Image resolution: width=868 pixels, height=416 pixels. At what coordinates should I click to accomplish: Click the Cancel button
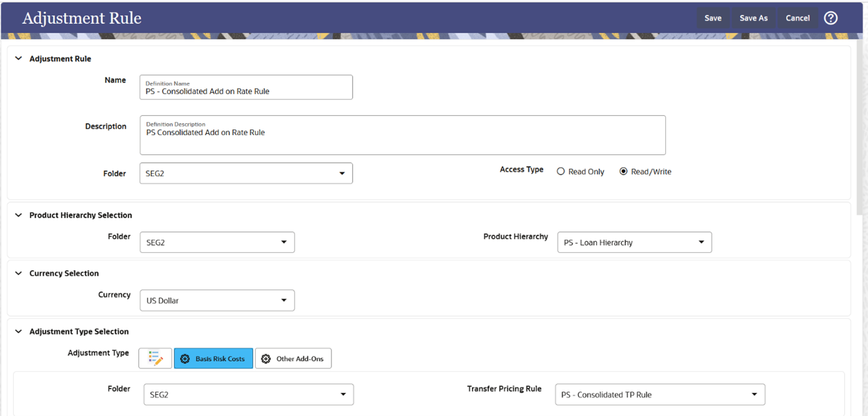(797, 18)
